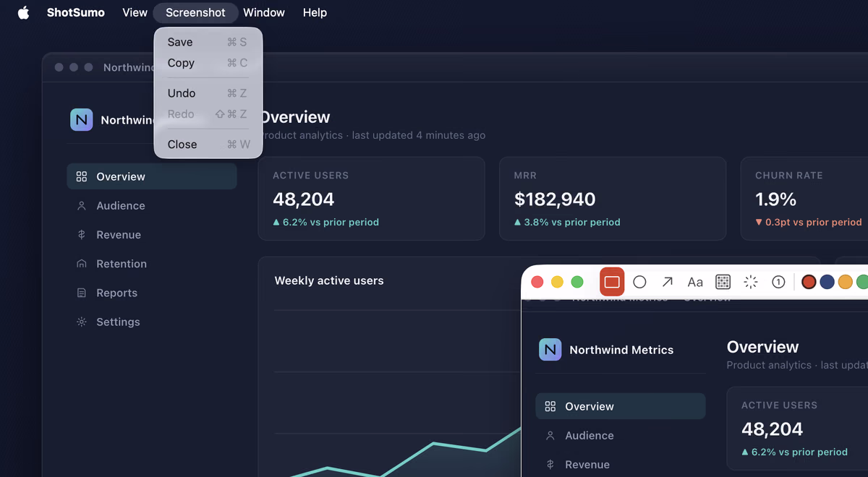This screenshot has width=868, height=477.
Task: Click the Northwind N logo in the background window
Action: (x=82, y=120)
